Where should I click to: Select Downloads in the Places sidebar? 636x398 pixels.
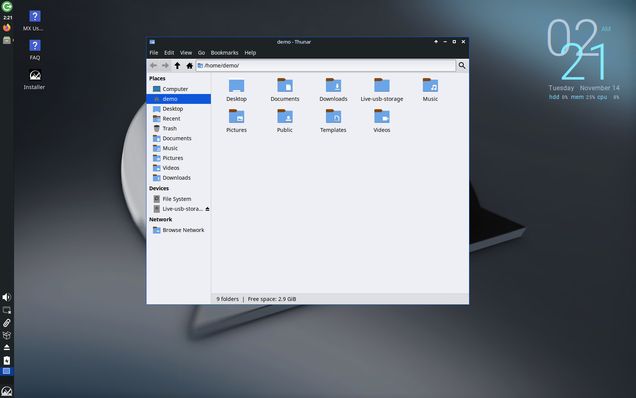(178, 178)
